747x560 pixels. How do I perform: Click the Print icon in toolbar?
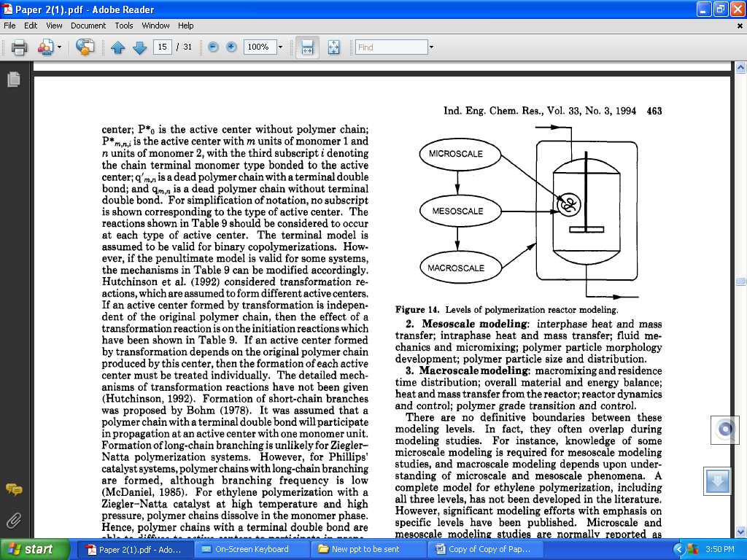tap(19, 47)
